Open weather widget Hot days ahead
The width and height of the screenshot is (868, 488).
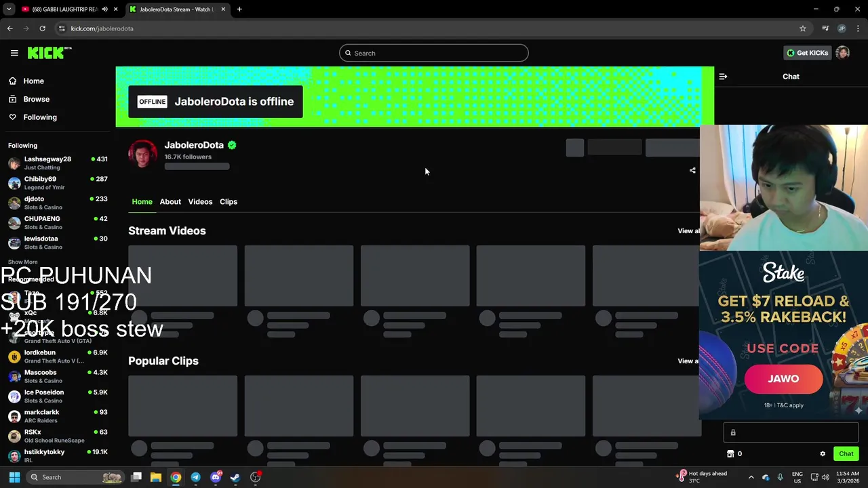pos(702,477)
